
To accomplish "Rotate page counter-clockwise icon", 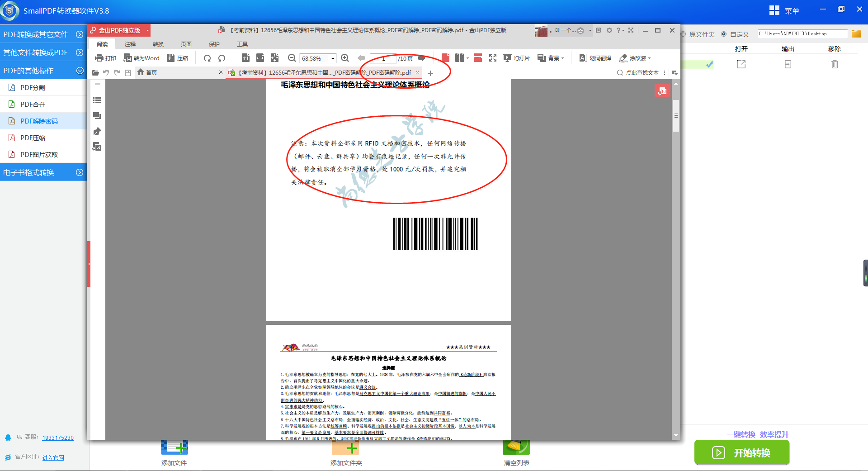I will coord(222,58).
